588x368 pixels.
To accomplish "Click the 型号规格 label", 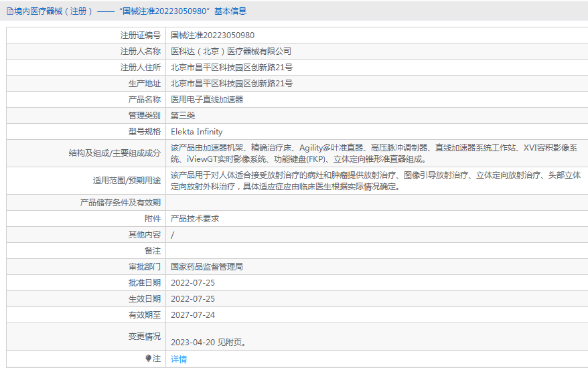I will [145, 132].
